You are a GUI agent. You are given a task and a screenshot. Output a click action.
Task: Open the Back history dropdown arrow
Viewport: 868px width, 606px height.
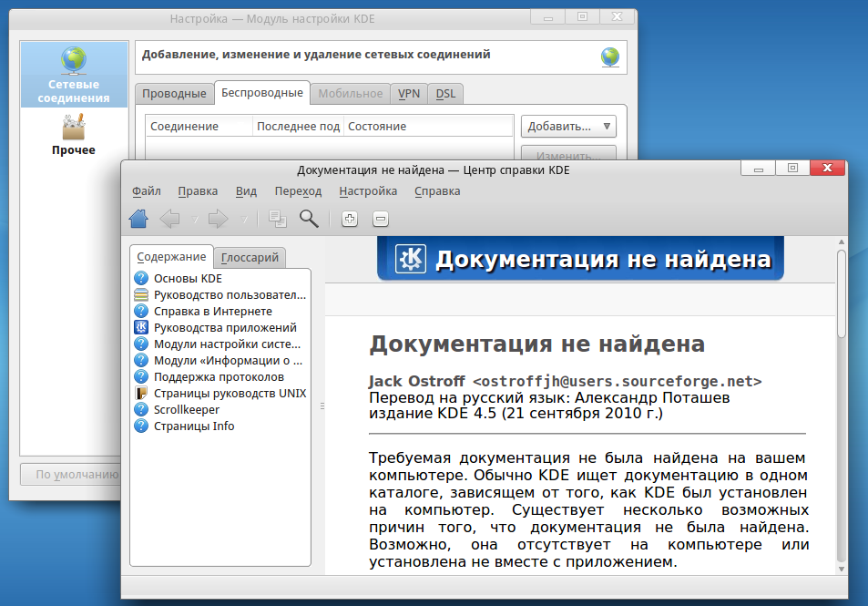click(195, 220)
